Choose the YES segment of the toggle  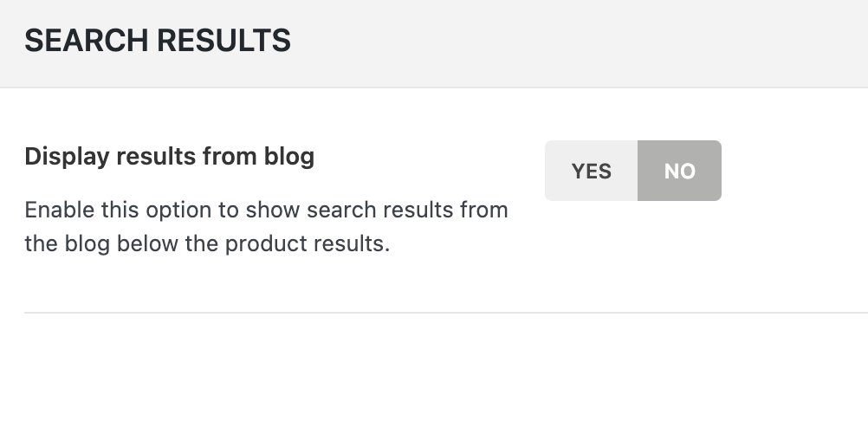pos(591,171)
